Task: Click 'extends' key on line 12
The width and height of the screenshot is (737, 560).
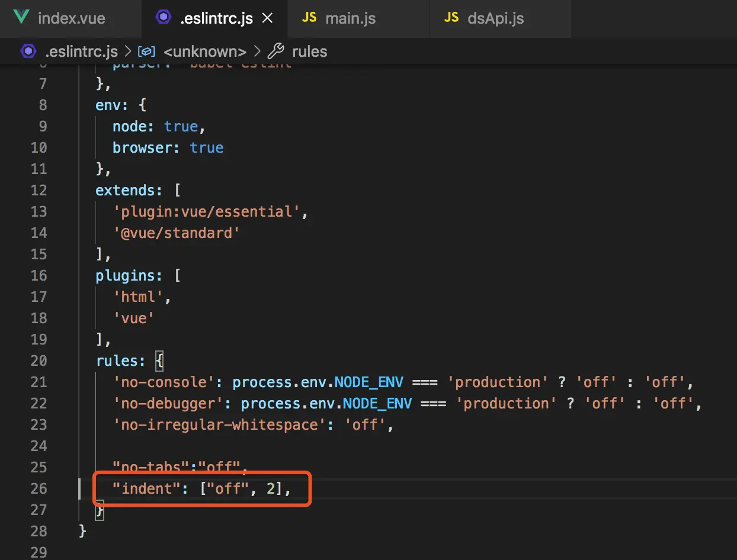Action: 126,190
